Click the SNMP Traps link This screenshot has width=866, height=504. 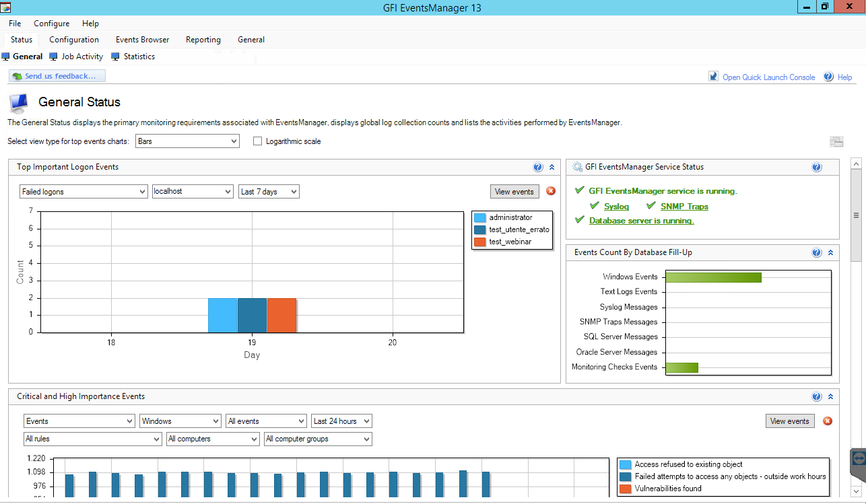[x=684, y=207]
